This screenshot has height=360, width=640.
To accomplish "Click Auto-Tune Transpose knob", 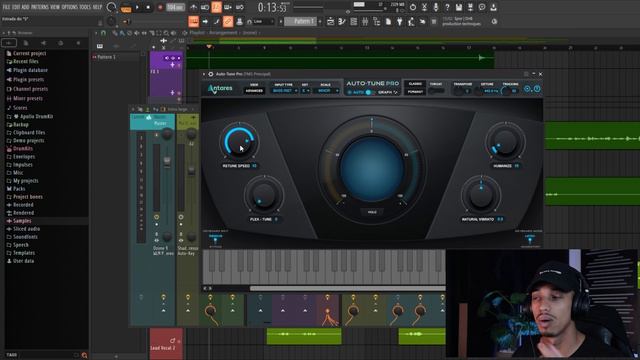I will tap(459, 91).
